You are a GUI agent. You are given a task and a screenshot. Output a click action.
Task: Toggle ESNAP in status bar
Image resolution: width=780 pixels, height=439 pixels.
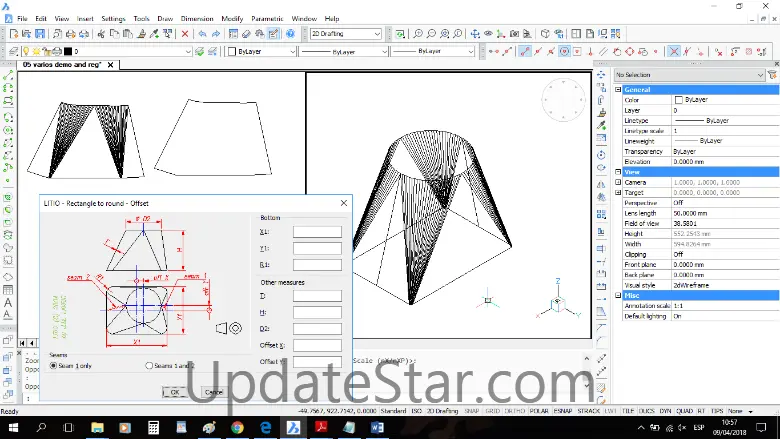coord(563,411)
